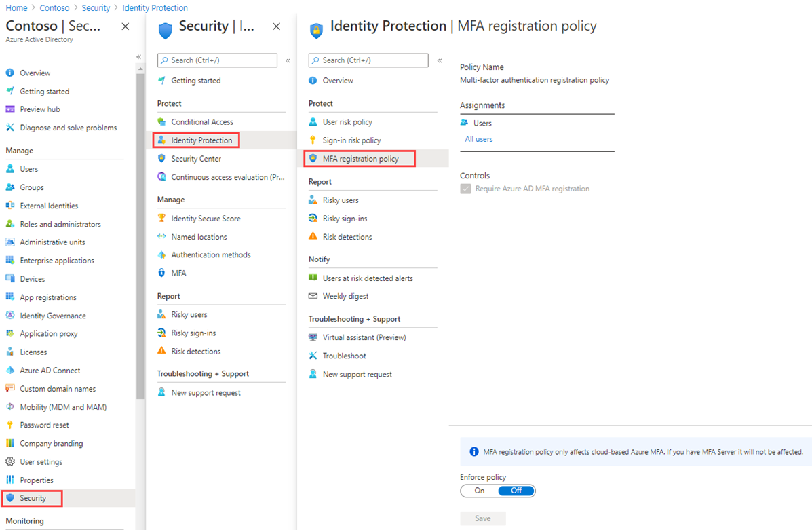Collapse the Security blade sidebar
812x530 pixels.
pos(288,60)
